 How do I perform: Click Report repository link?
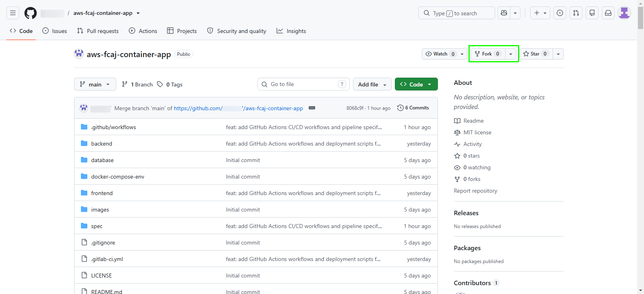[475, 191]
